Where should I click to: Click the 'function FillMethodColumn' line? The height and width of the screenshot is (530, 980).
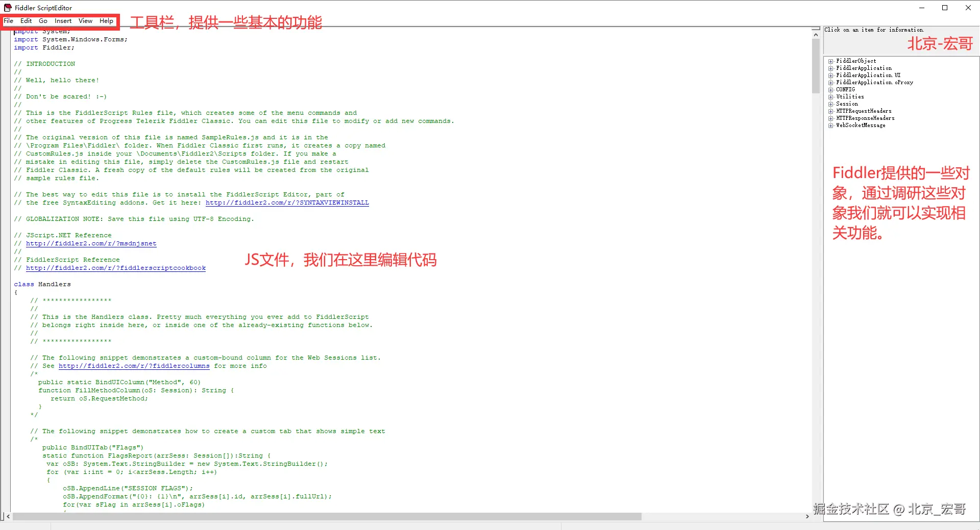coord(136,390)
